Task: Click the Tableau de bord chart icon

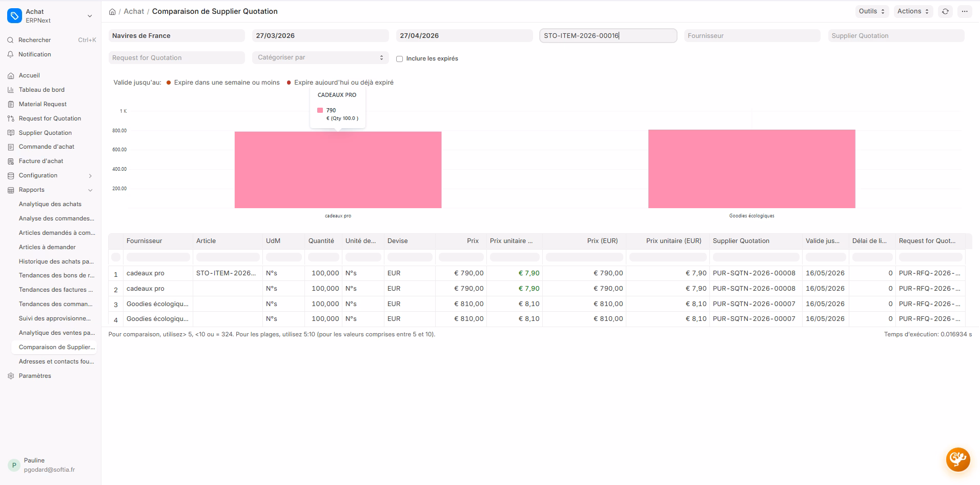Action: [x=11, y=90]
